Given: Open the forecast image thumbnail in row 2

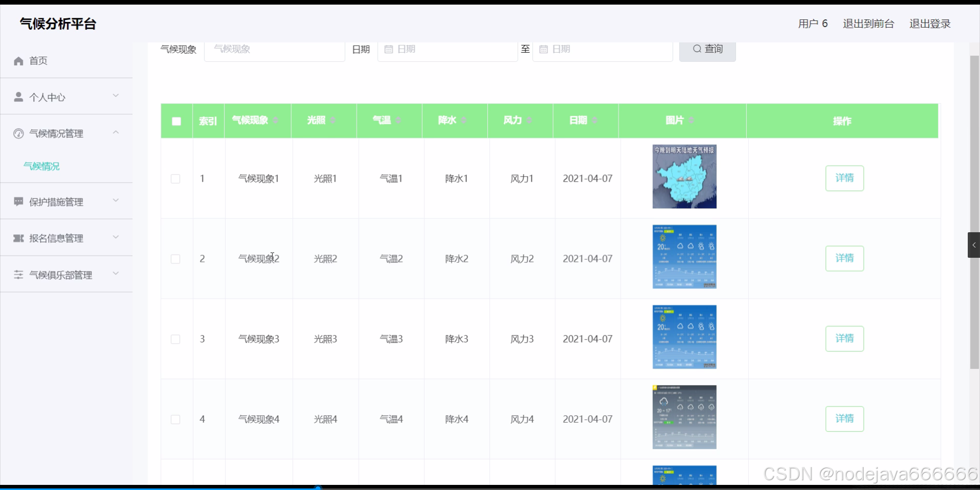Looking at the screenshot, I should coord(684,257).
